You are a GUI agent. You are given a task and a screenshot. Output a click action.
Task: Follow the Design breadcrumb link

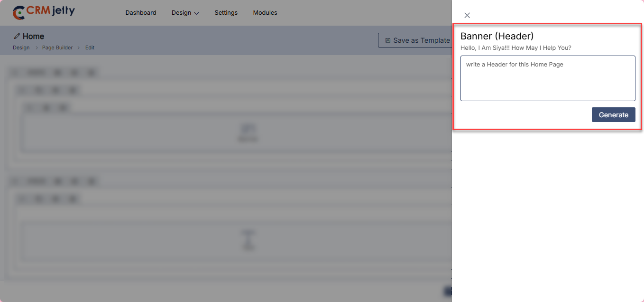tap(21, 47)
